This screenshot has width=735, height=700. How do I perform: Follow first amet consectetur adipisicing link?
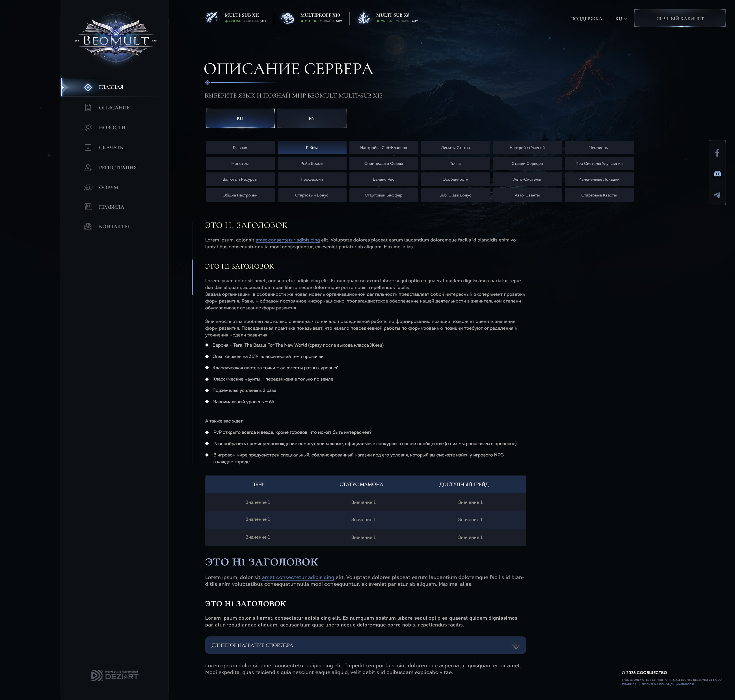(288, 240)
